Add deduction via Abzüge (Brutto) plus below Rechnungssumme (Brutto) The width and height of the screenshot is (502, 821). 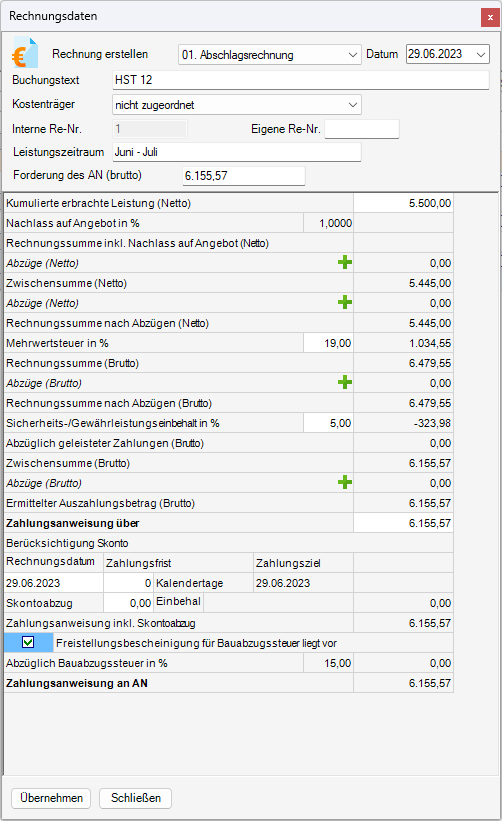pos(344,383)
